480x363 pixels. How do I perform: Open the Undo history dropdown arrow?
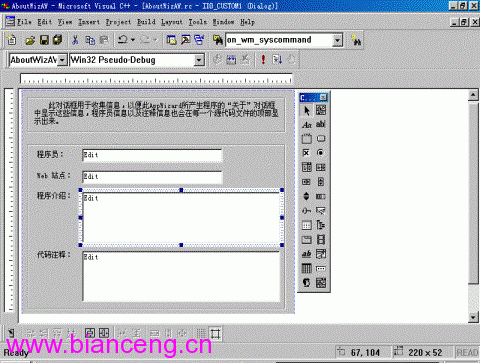pos(133,40)
